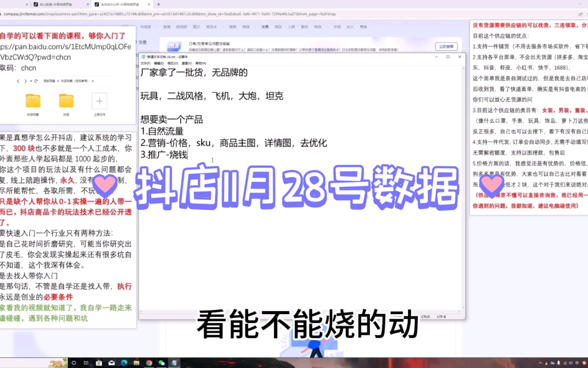Select 人群 in compass navigation
The image size is (588, 368).
tap(292, 27)
